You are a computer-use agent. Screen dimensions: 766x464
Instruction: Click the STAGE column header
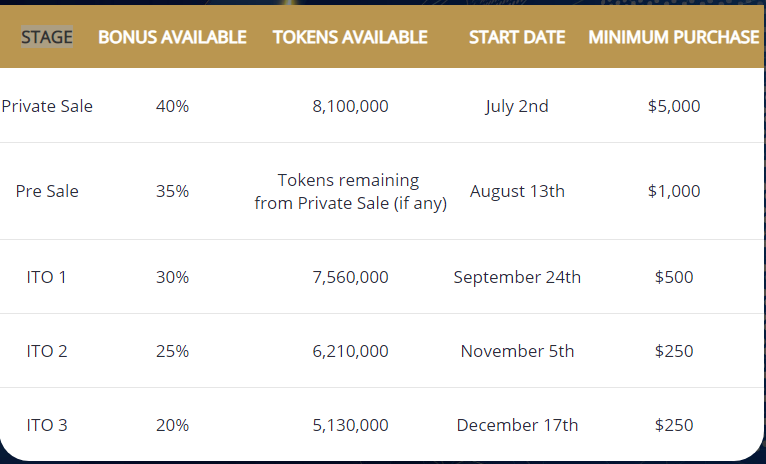(47, 37)
